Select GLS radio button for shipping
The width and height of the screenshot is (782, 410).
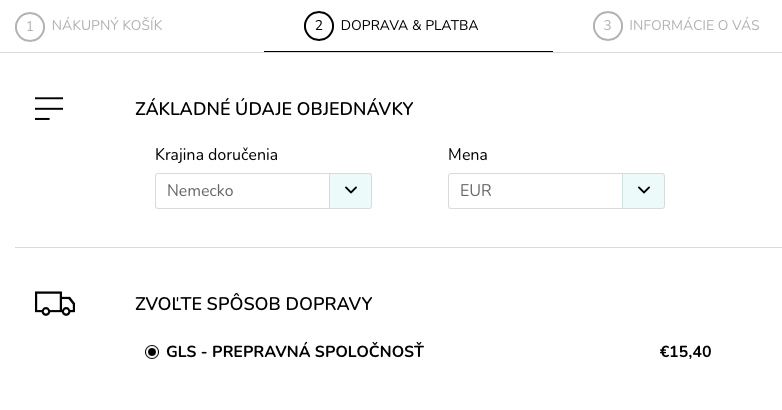click(x=152, y=352)
